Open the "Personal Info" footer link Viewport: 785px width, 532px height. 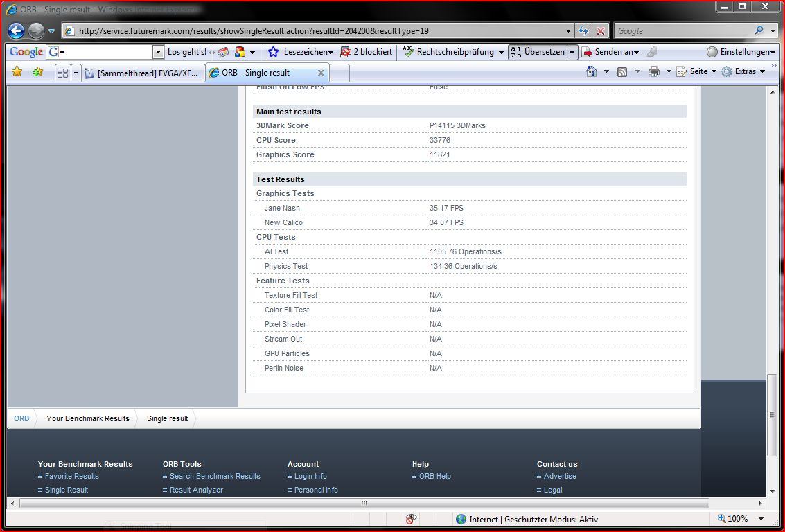click(316, 490)
